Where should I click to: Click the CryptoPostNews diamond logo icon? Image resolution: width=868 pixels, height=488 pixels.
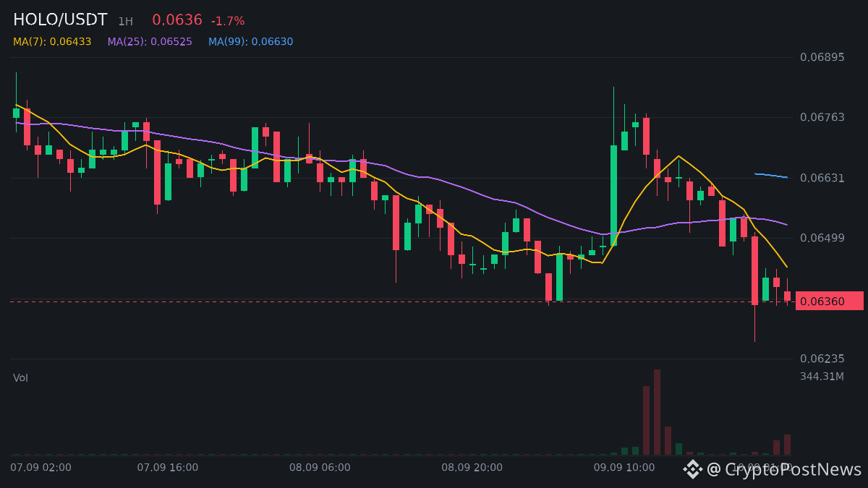pyautogui.click(x=693, y=470)
